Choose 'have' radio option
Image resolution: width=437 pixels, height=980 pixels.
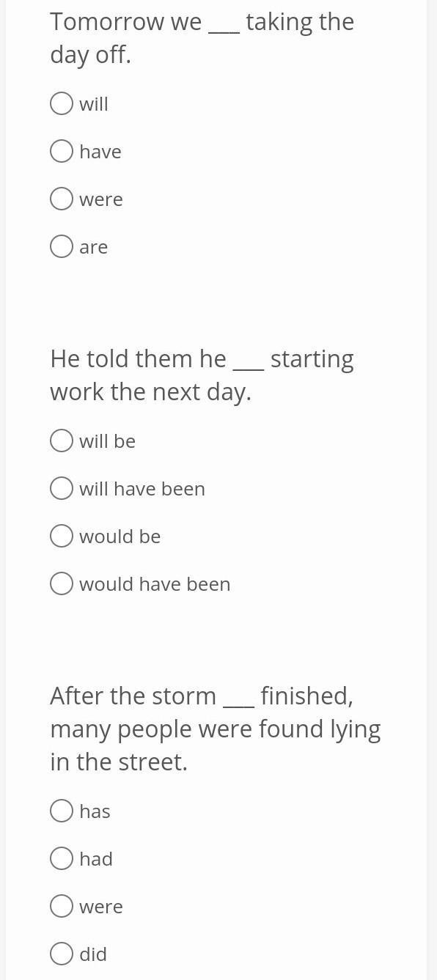point(62,151)
